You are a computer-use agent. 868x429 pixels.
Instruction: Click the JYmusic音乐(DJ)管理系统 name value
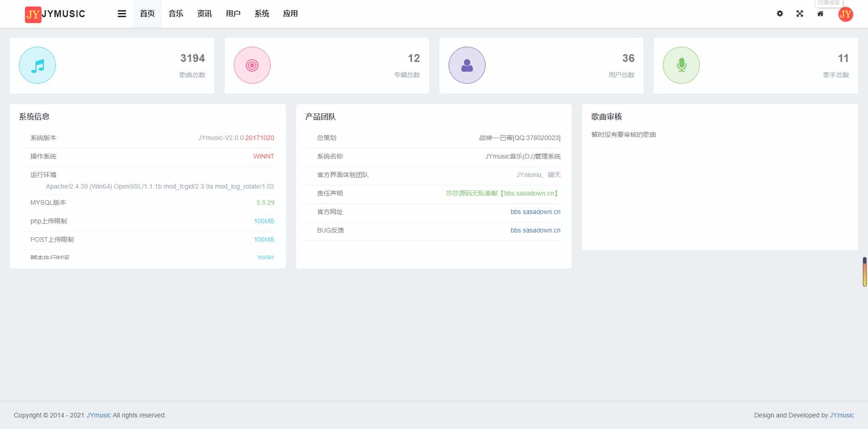pos(523,156)
